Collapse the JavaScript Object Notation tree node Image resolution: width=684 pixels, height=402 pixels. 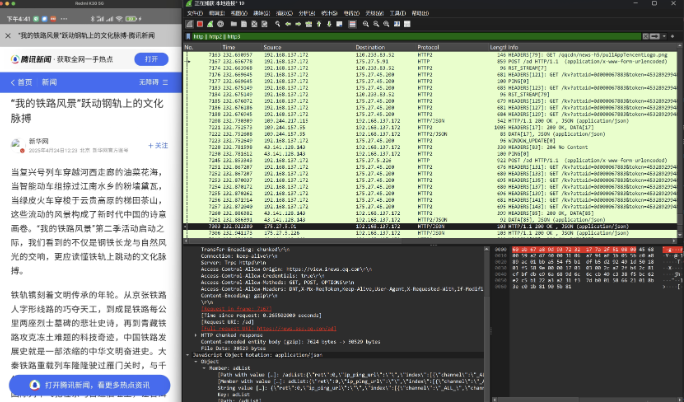(188, 355)
